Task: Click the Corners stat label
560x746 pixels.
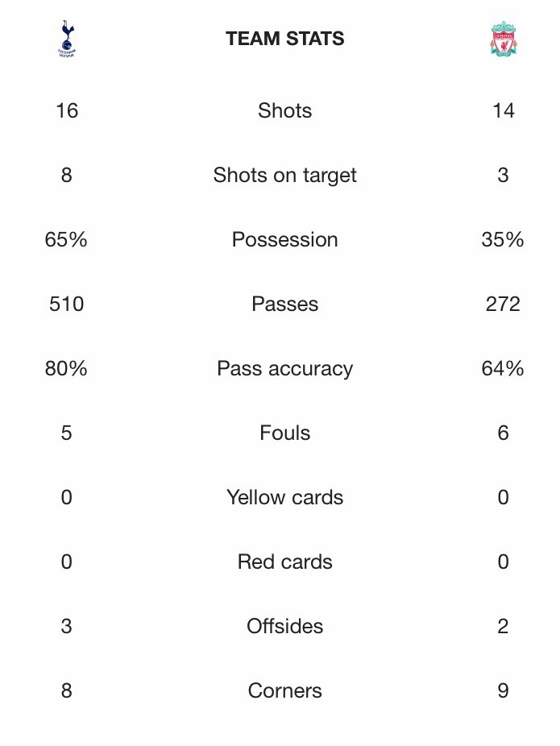Action: click(x=284, y=690)
